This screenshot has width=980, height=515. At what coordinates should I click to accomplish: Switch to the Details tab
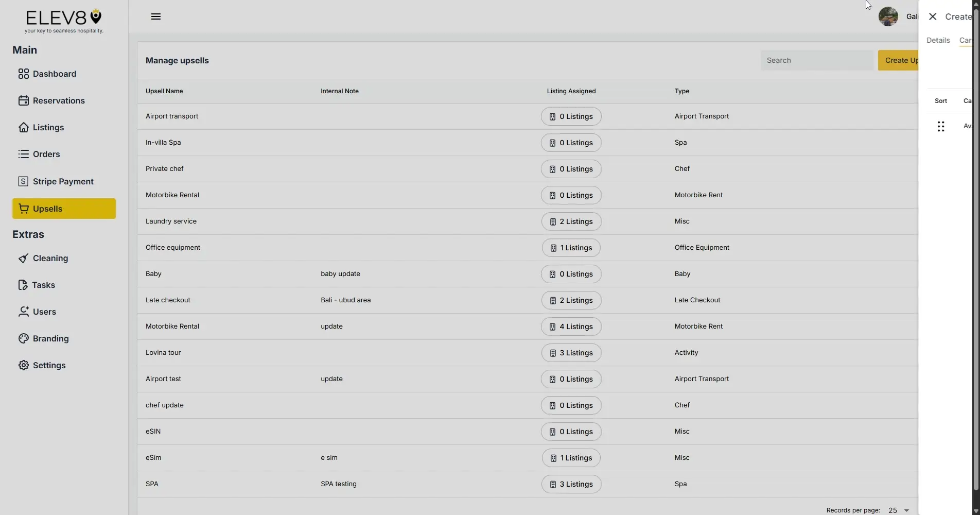click(937, 40)
